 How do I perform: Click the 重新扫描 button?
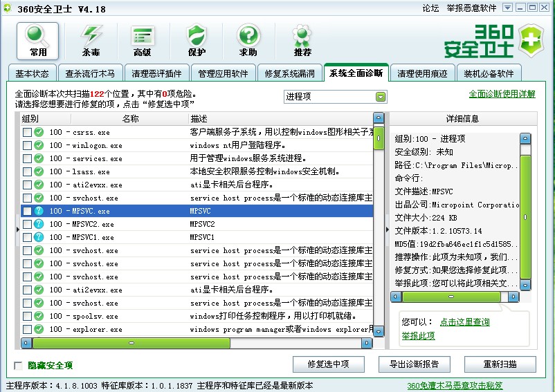pyautogui.click(x=500, y=364)
